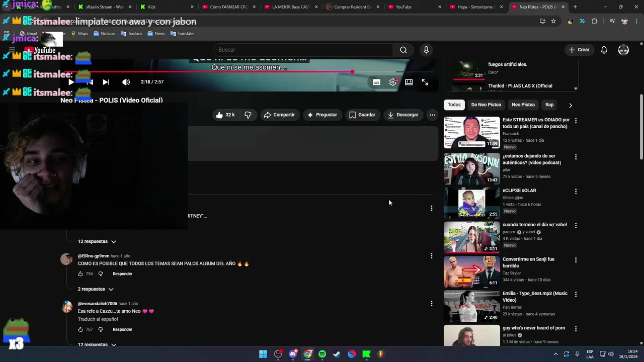Open options for ELRna-gp9mm comment
This screenshot has height=362, width=644.
[431, 256]
